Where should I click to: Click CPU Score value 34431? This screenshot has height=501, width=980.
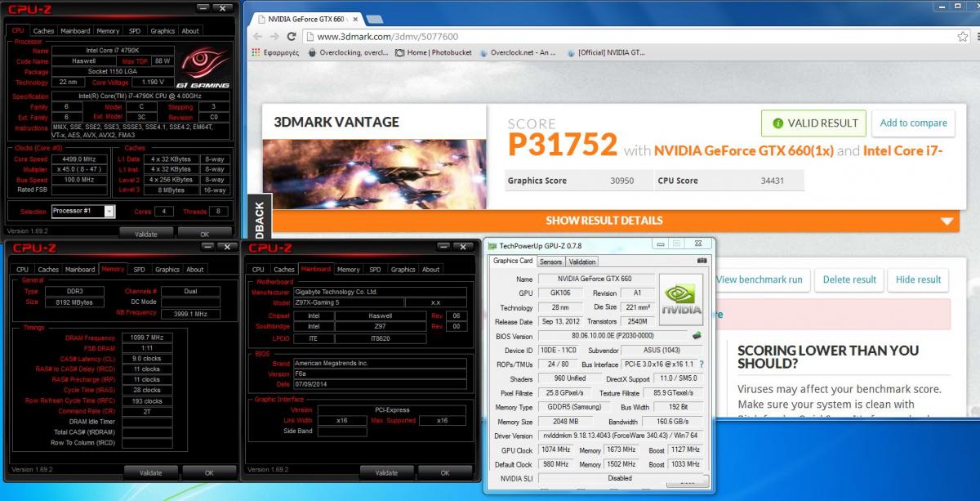(x=771, y=181)
